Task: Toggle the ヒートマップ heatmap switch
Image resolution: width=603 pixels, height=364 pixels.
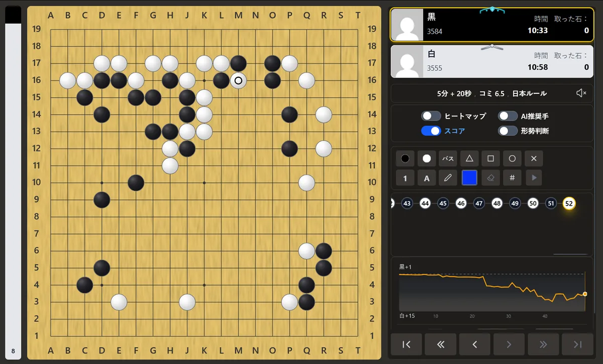Action: pyautogui.click(x=431, y=116)
